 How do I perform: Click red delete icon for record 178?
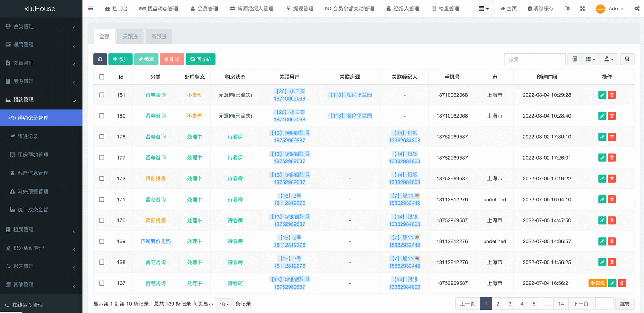click(x=612, y=137)
